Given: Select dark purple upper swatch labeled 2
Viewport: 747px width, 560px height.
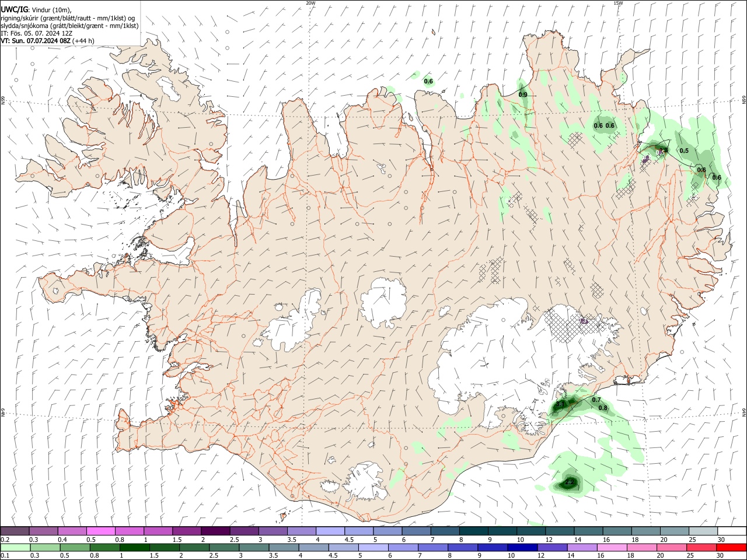Looking at the screenshot, I should 215,531.
